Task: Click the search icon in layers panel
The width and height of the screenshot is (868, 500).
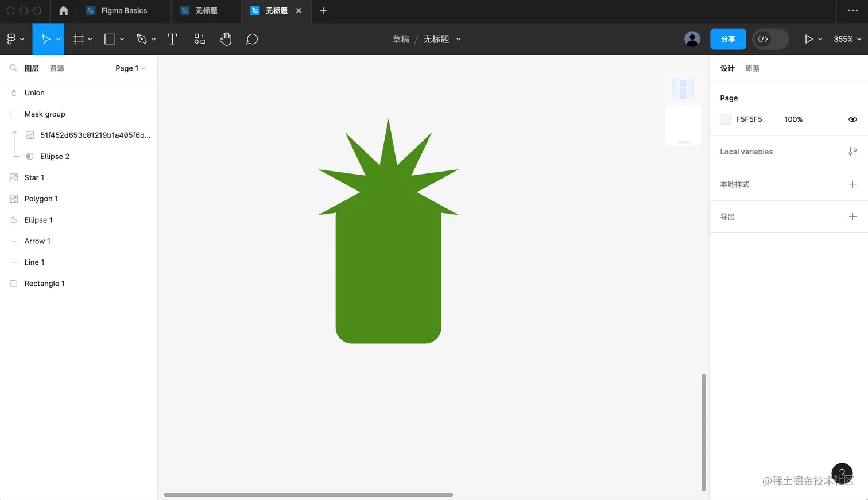Action: (13, 68)
